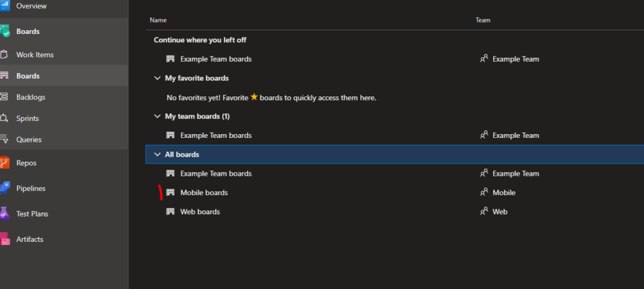Click the Test Plans flask icon
The width and height of the screenshot is (644, 289).
point(4,213)
